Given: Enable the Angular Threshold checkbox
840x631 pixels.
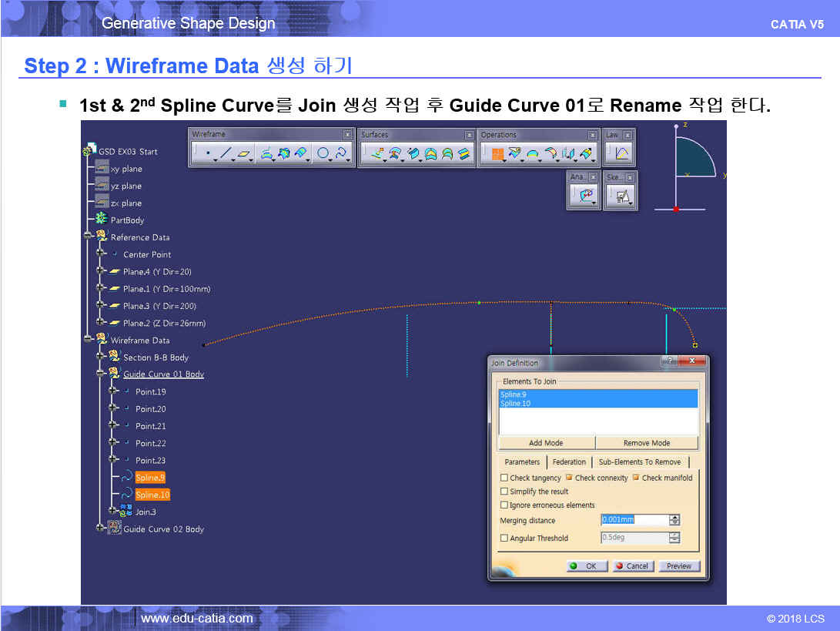Looking at the screenshot, I should point(504,539).
